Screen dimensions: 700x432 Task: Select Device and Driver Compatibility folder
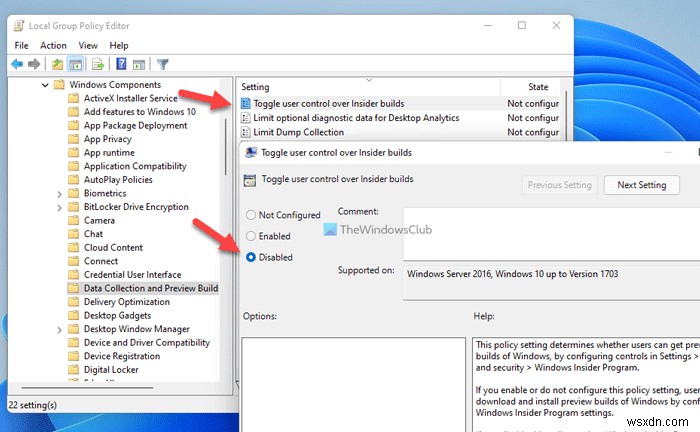(x=146, y=342)
